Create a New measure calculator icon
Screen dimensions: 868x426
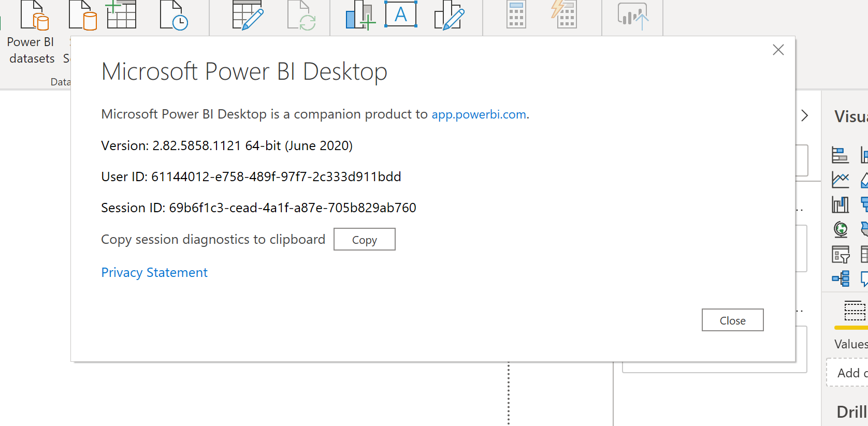(516, 14)
